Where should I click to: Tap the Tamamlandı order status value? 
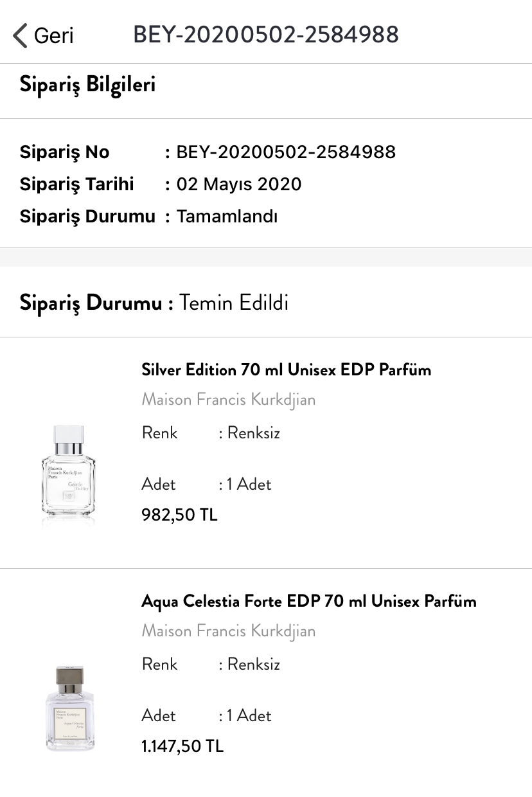227,217
